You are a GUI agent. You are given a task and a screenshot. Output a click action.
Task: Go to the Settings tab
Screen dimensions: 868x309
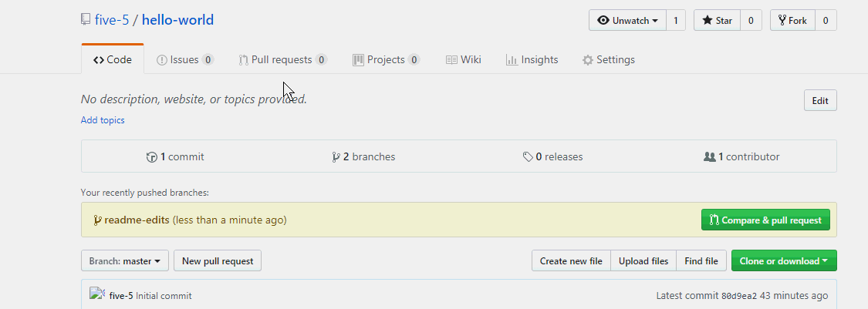tap(609, 59)
